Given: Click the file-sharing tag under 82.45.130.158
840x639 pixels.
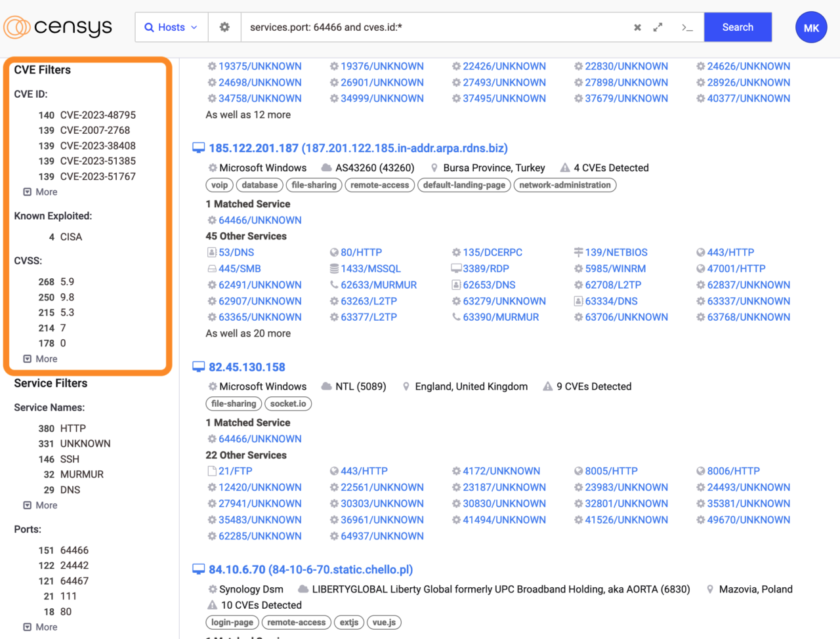Looking at the screenshot, I should pos(234,404).
